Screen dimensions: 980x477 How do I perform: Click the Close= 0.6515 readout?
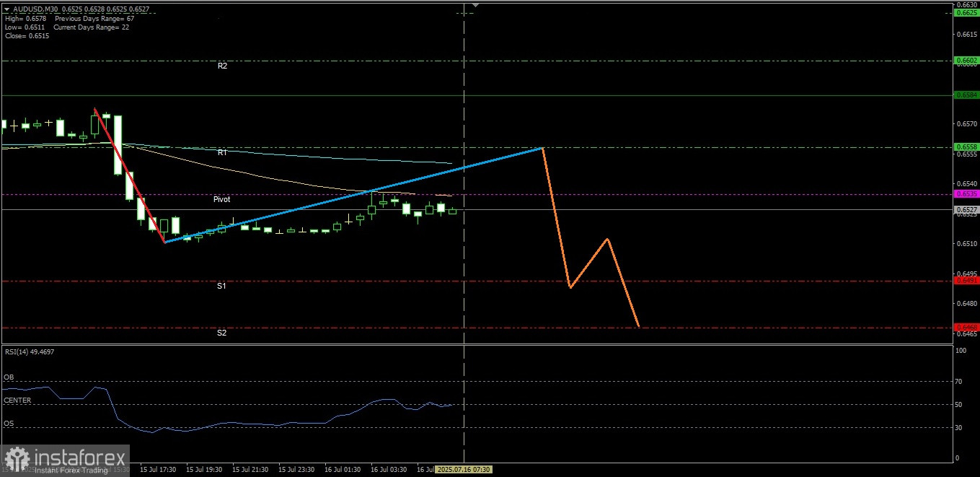(27, 35)
